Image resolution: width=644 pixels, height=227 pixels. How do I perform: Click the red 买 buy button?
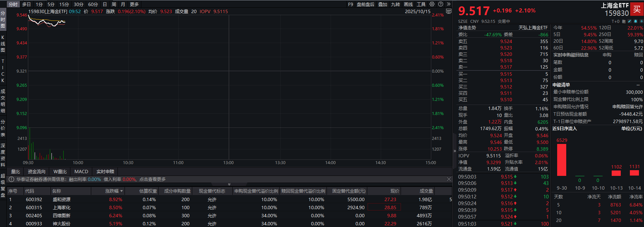pos(637,9)
